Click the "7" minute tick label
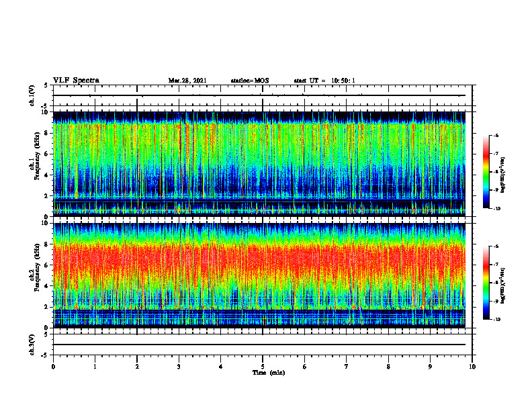 tap(347, 367)
